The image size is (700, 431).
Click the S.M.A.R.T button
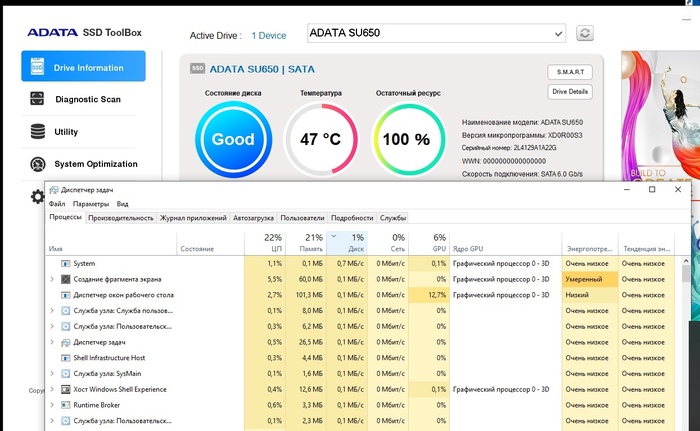pyautogui.click(x=570, y=72)
